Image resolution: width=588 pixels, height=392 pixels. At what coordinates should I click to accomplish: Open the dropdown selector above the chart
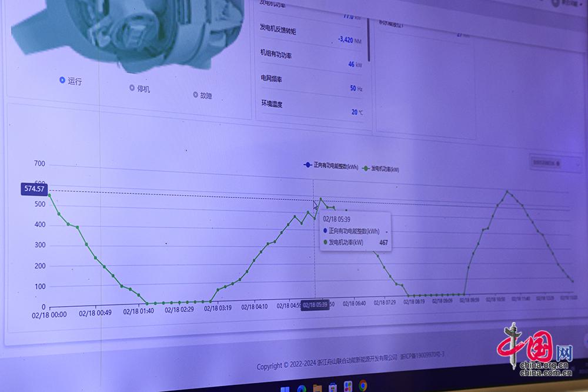554,162
